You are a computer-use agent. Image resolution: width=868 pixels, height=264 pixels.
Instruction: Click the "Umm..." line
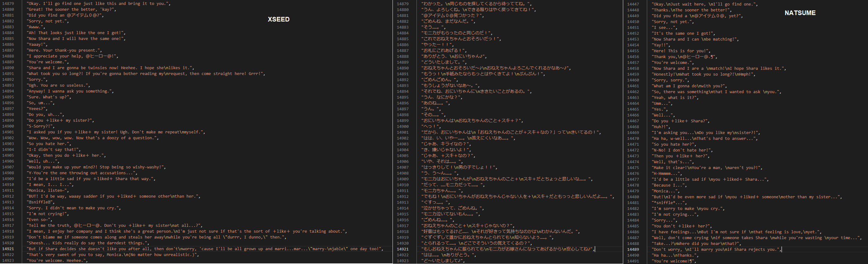pos(662,104)
